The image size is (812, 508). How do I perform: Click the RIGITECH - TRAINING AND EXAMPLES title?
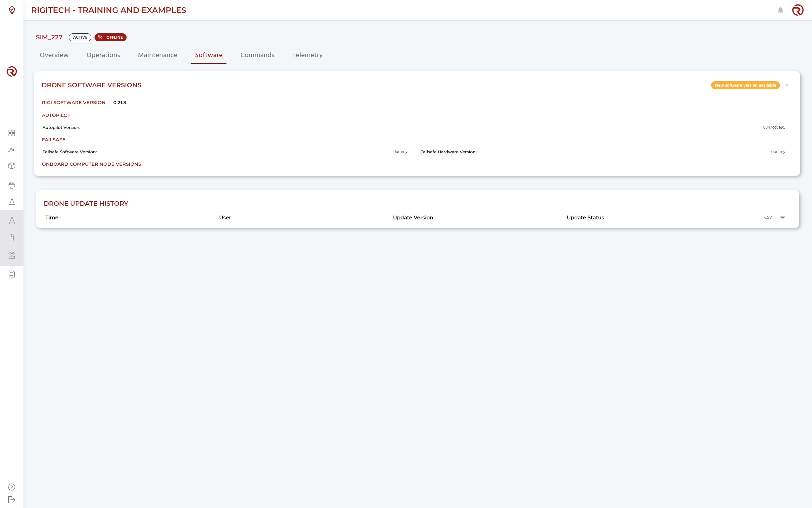pyautogui.click(x=108, y=10)
